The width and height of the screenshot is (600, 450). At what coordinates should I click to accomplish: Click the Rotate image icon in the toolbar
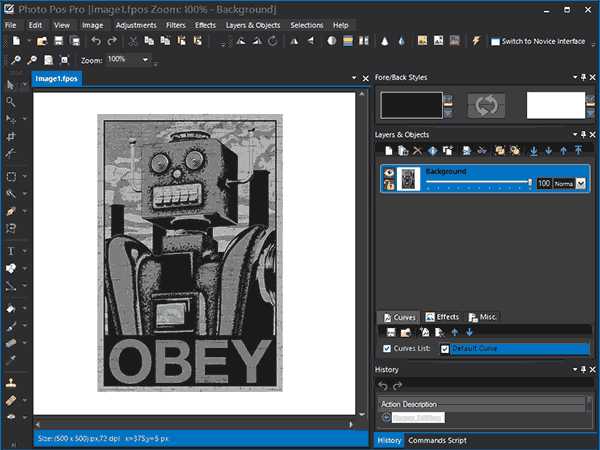(272, 41)
